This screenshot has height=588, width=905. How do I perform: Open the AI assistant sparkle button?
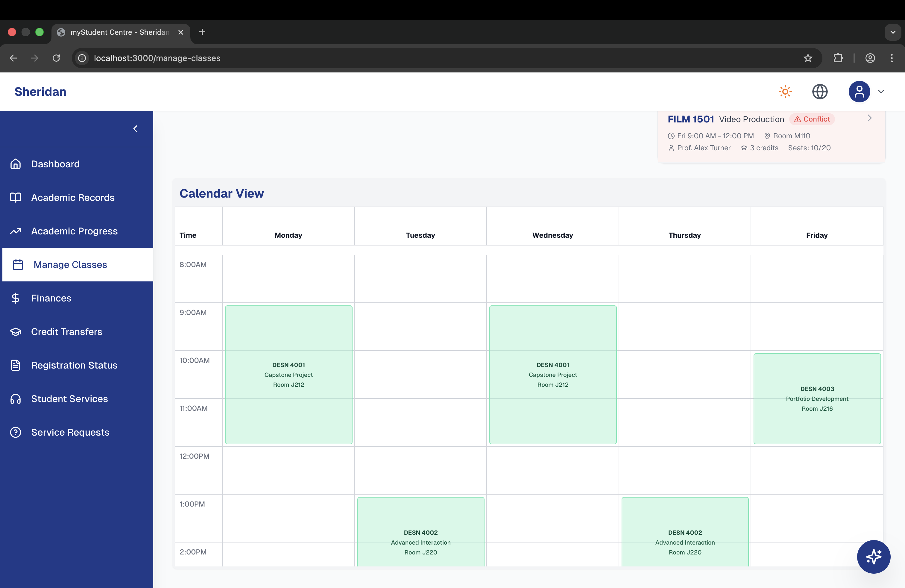point(873,557)
